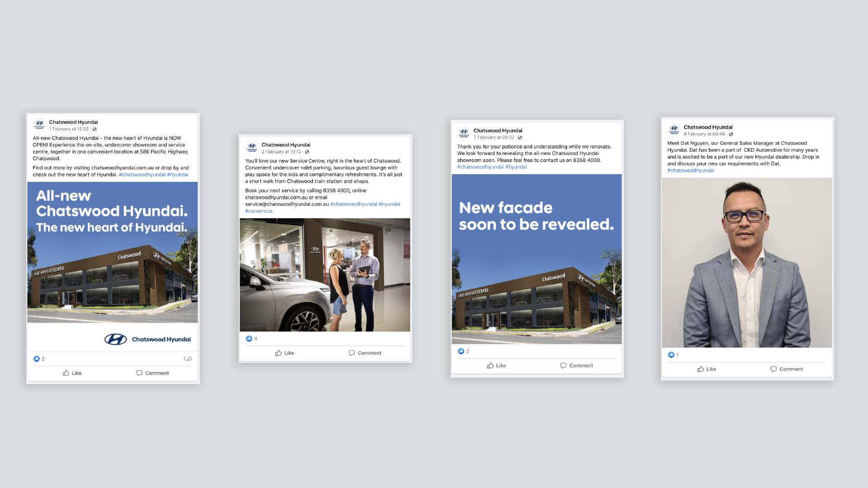Open like reactions count on 8 February post
Image resolution: width=868 pixels, height=488 pixels.
pyautogui.click(x=673, y=355)
